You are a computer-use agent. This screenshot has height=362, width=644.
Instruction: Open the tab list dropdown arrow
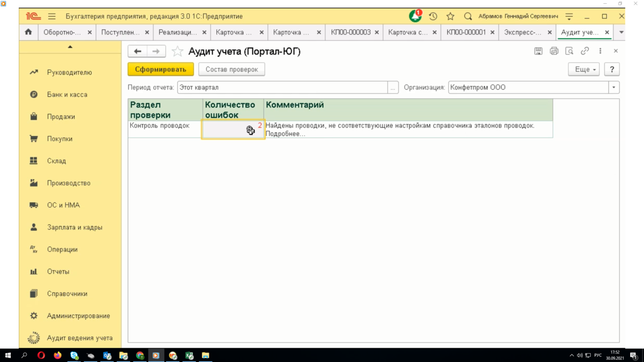[621, 32]
